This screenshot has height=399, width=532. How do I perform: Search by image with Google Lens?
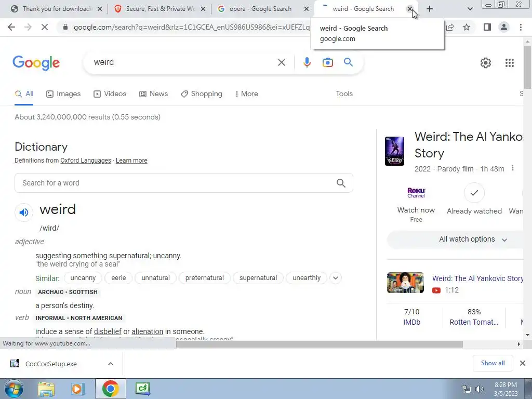[x=327, y=62]
